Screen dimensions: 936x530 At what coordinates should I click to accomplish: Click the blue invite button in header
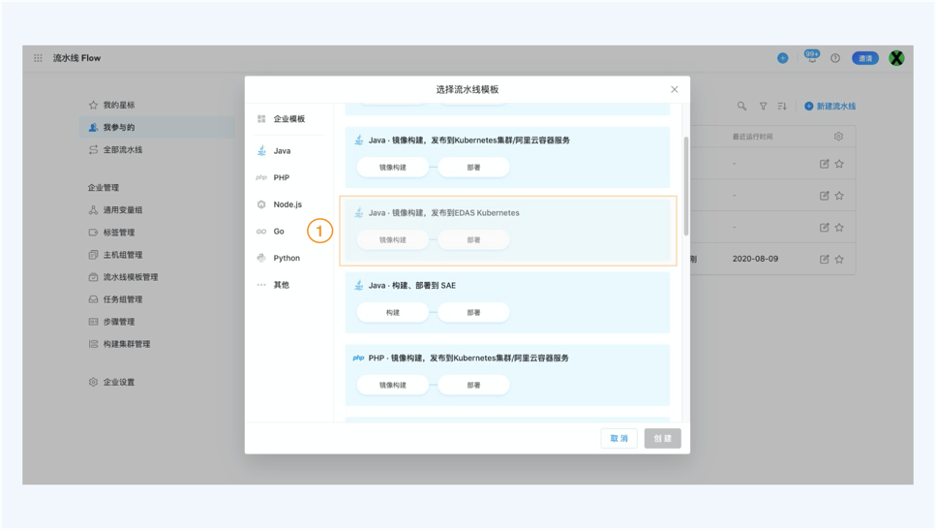[865, 58]
